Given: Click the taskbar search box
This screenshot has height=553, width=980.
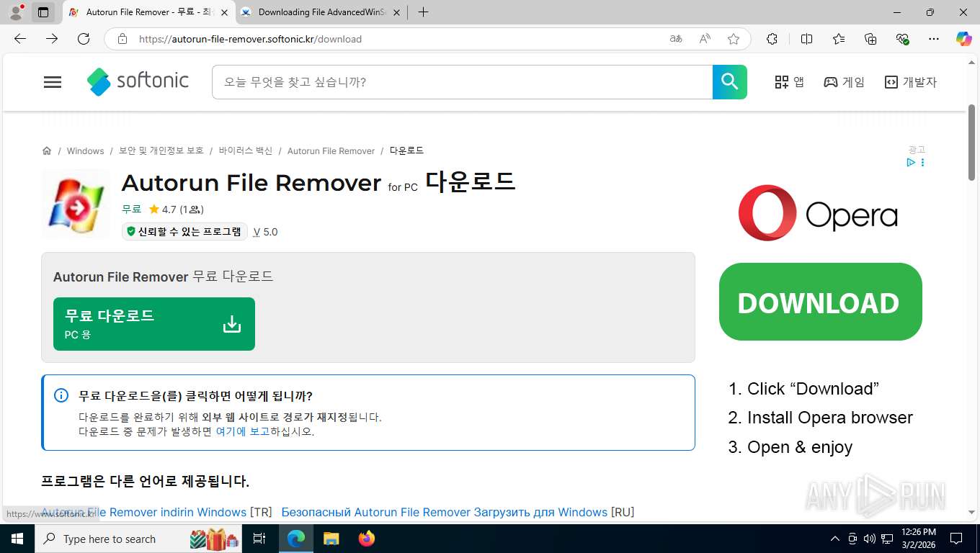Looking at the screenshot, I should pyautogui.click(x=138, y=539).
